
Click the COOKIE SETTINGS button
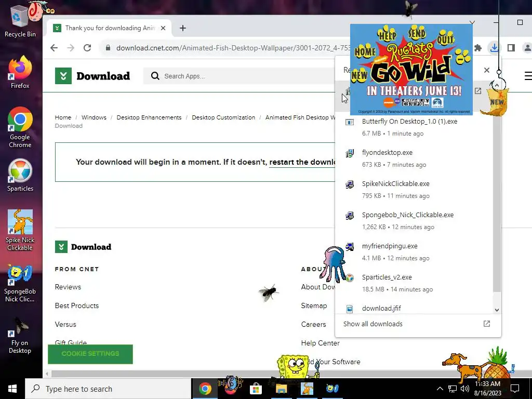(90, 354)
